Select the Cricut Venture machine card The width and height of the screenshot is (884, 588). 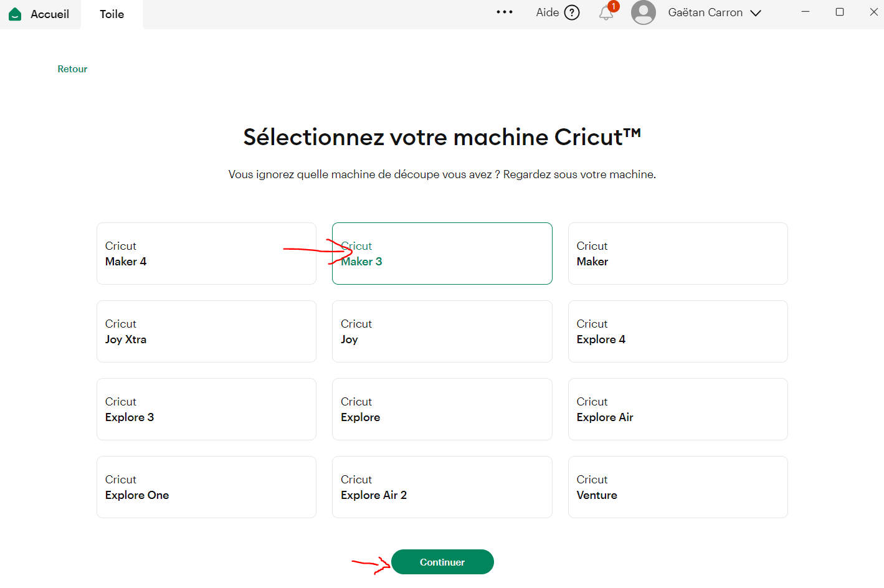coord(678,487)
